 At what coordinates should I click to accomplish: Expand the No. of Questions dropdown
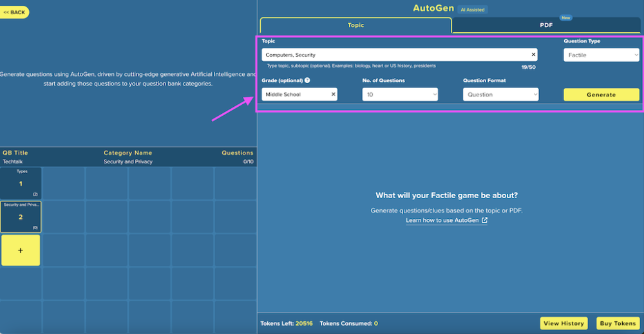pos(400,95)
